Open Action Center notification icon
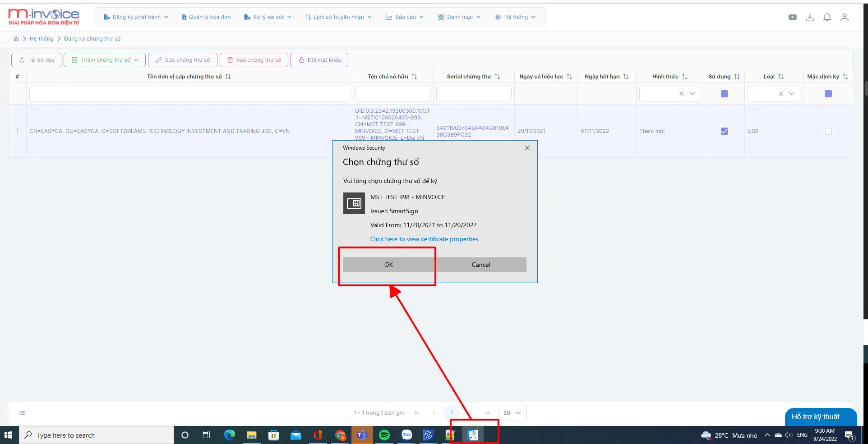868x444 pixels. (x=850, y=435)
